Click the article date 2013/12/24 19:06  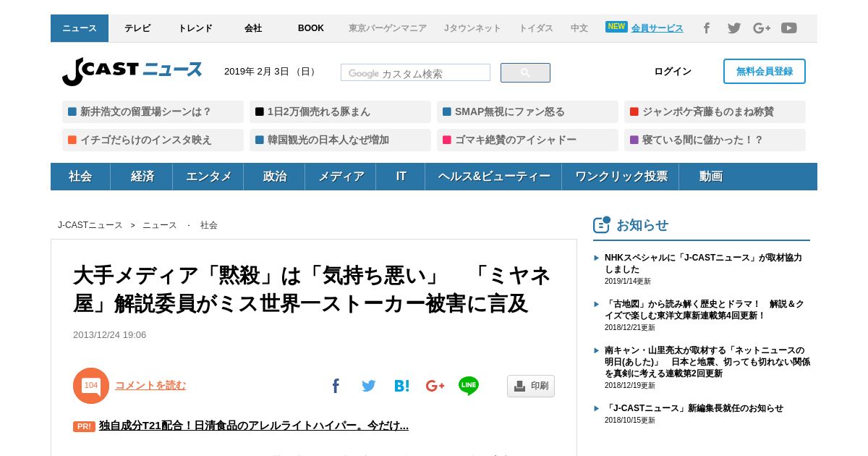109,335
